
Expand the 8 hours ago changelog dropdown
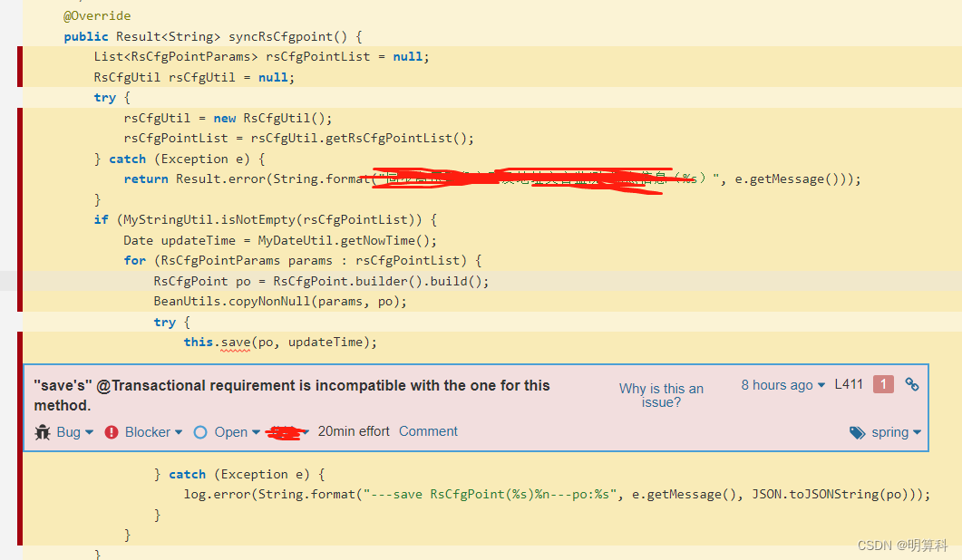821,384
